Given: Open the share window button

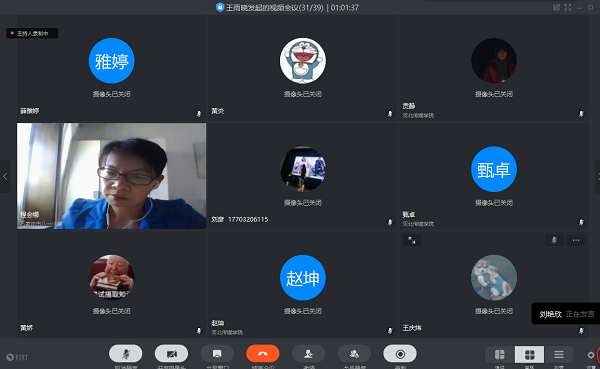Looking at the screenshot, I should (217, 354).
